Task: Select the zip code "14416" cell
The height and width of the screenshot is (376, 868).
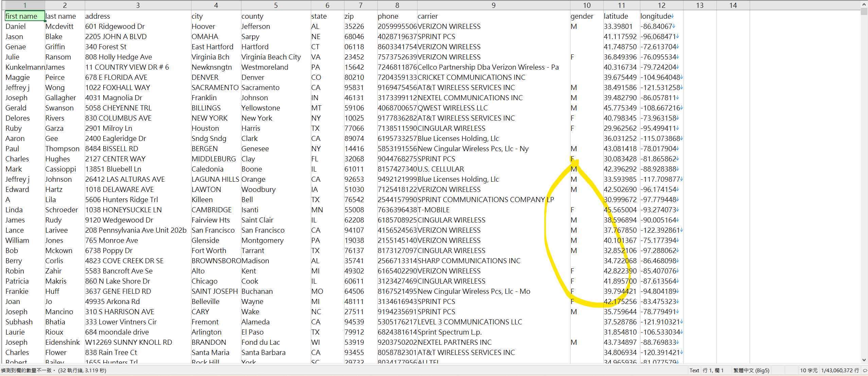Action: pyautogui.click(x=361, y=148)
